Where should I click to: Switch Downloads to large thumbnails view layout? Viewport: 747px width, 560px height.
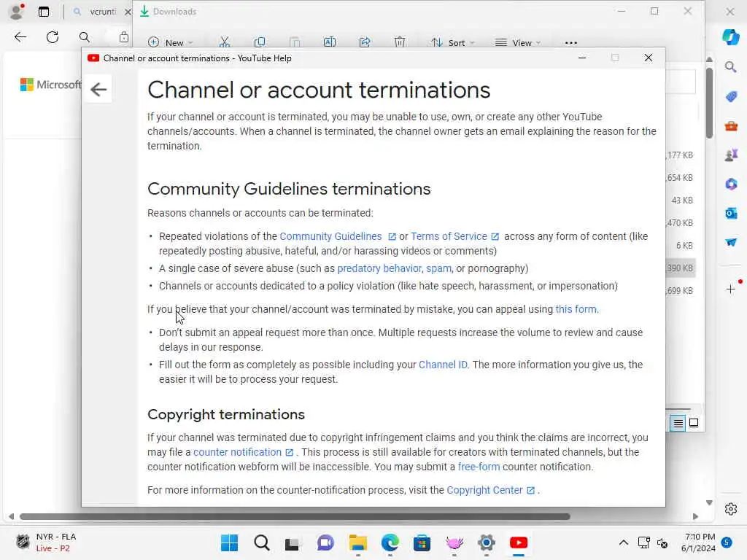[x=694, y=423]
